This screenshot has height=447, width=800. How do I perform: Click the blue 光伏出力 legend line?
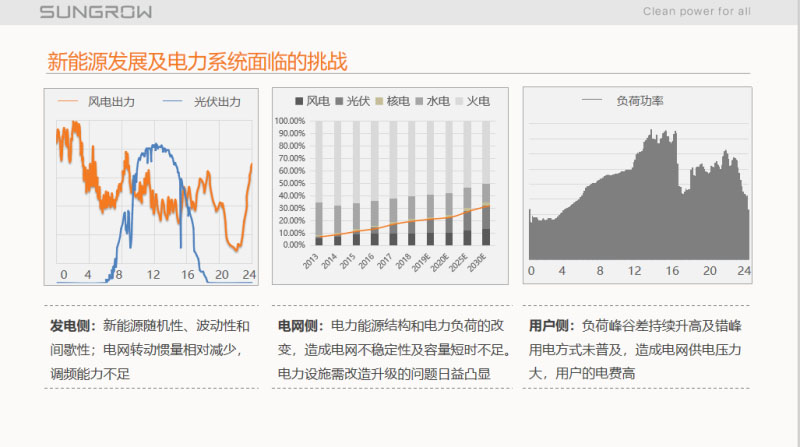(172, 102)
